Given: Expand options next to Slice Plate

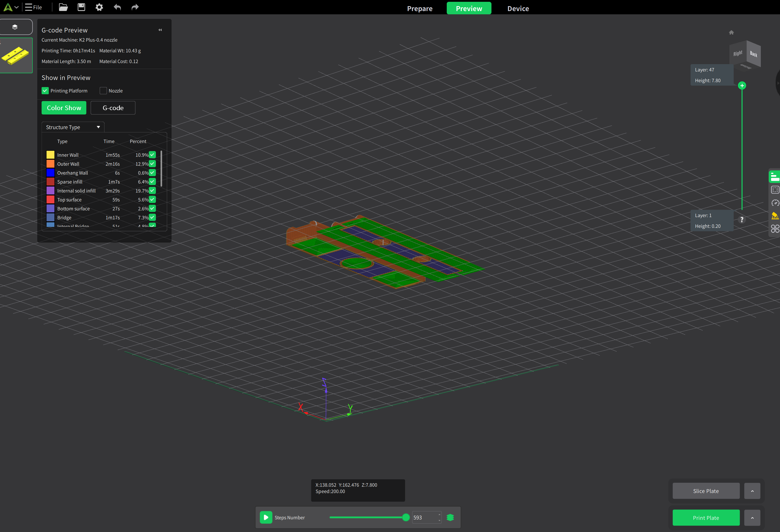Looking at the screenshot, I should 752,491.
